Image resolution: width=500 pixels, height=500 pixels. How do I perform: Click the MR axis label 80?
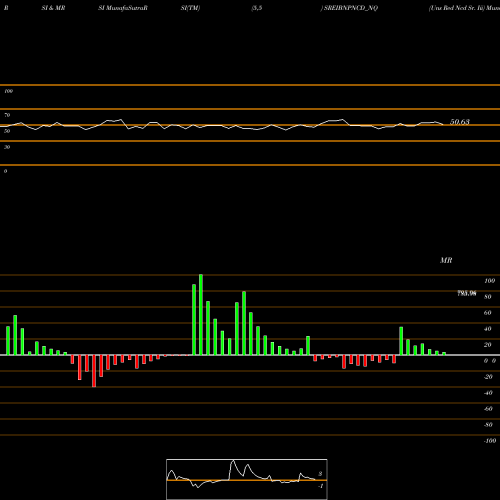(488, 297)
